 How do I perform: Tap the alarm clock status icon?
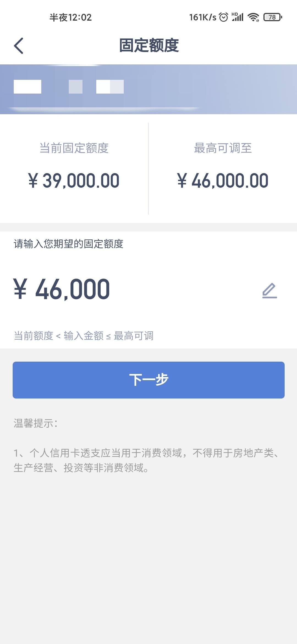click(x=224, y=17)
